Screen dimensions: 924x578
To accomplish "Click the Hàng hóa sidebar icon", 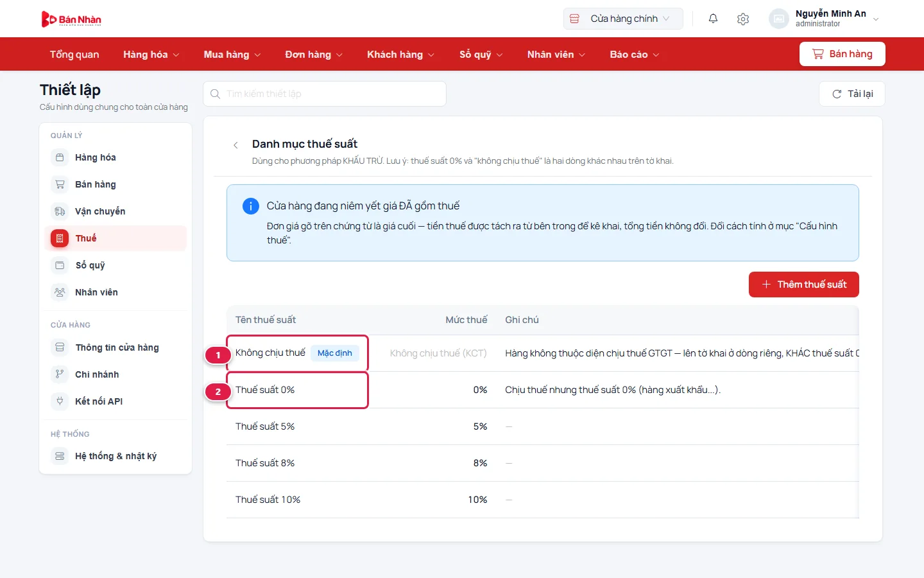I will [60, 157].
